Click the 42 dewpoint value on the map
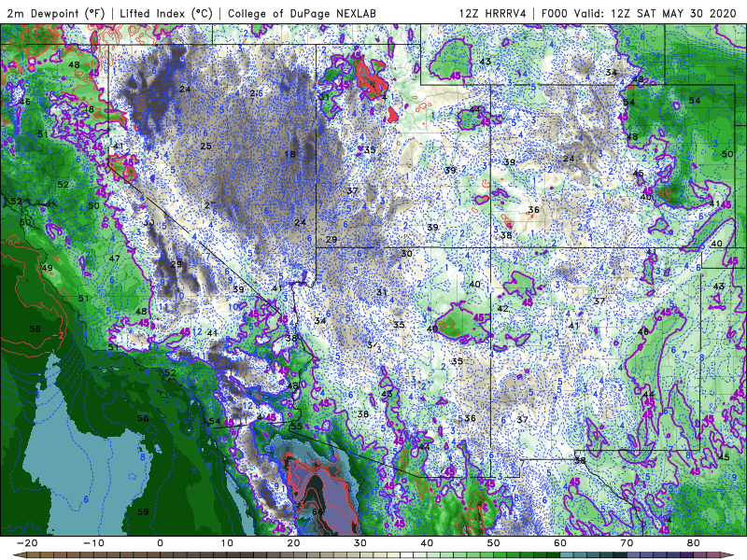This screenshot has width=747, height=560. point(502,309)
